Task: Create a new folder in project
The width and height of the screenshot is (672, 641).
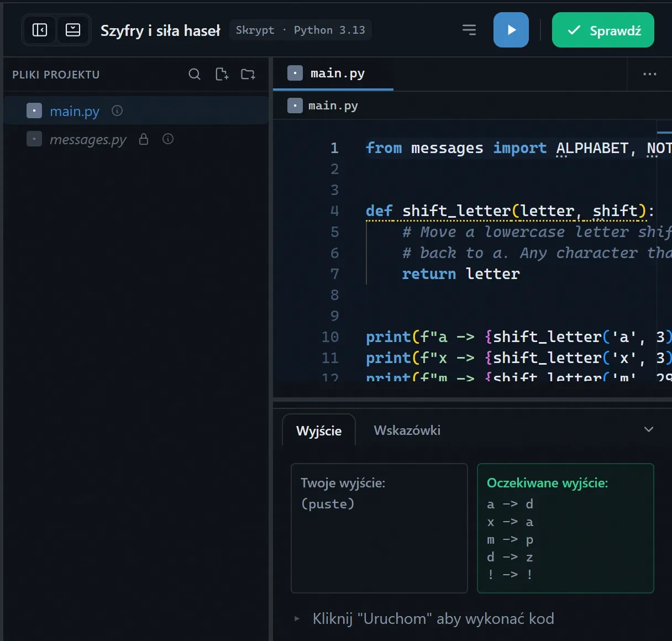Action: (248, 74)
